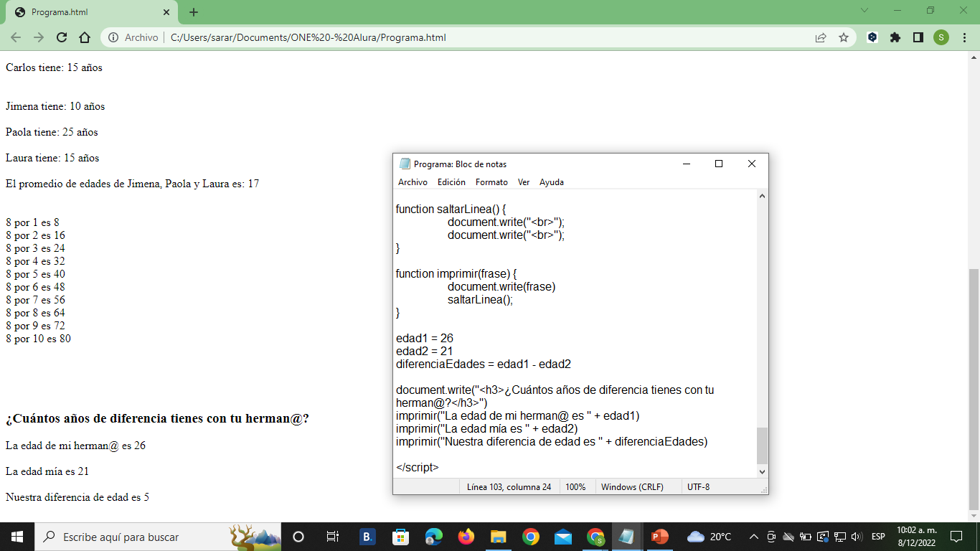Click Notepad's scroll down arrow
This screenshot has width=980, height=551.
pos(762,471)
